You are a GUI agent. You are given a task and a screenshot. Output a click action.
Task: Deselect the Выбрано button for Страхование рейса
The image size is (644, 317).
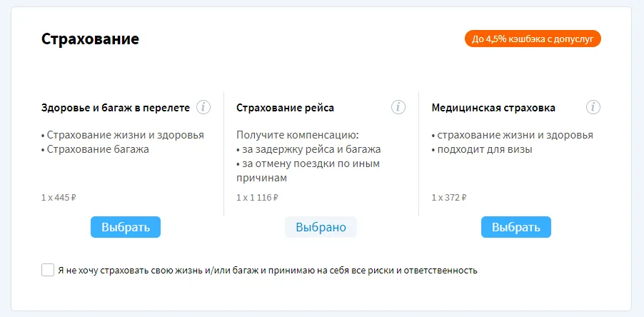coord(321,227)
